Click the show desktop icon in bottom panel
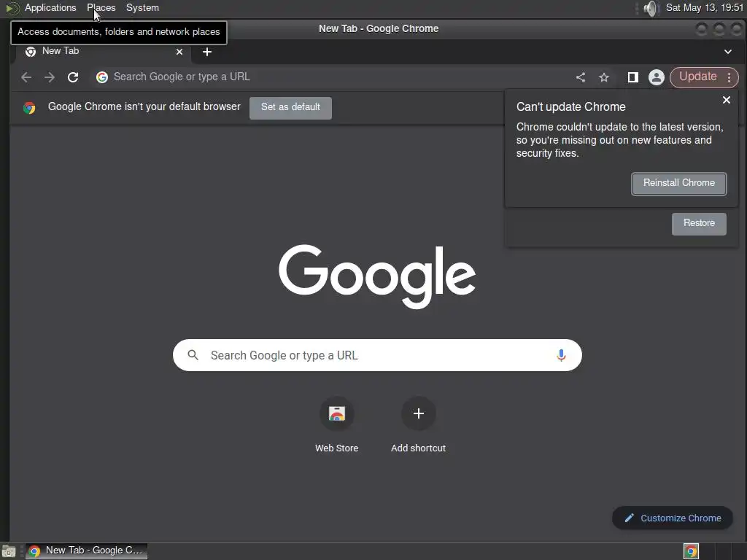Image resolution: width=747 pixels, height=560 pixels. (x=9, y=551)
